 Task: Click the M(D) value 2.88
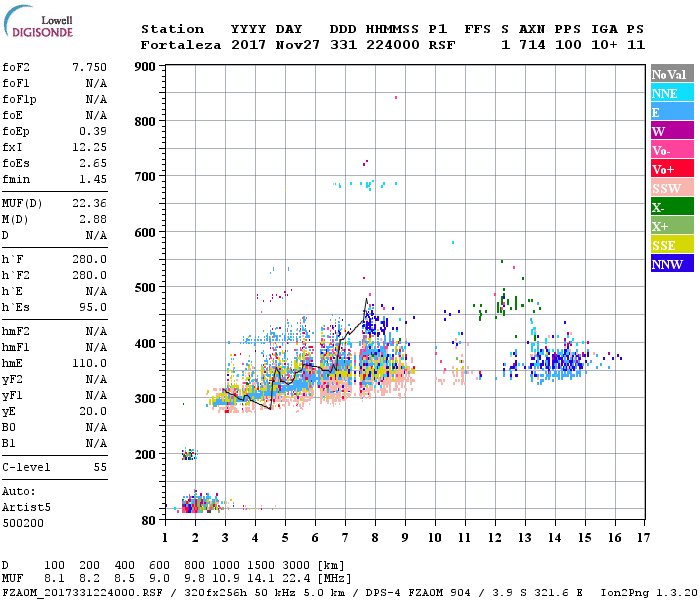93,219
